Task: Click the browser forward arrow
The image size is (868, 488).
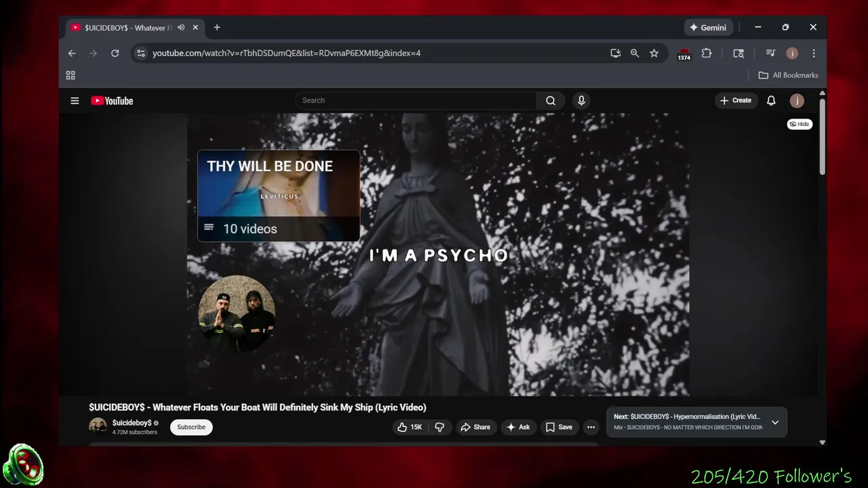Action: coord(94,53)
